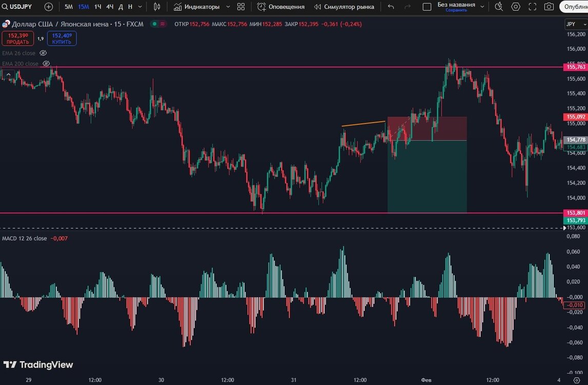This screenshot has width=588, height=385.
Task: Click the 152,390 ПРОДАТЬ sell button
Action: coord(17,38)
